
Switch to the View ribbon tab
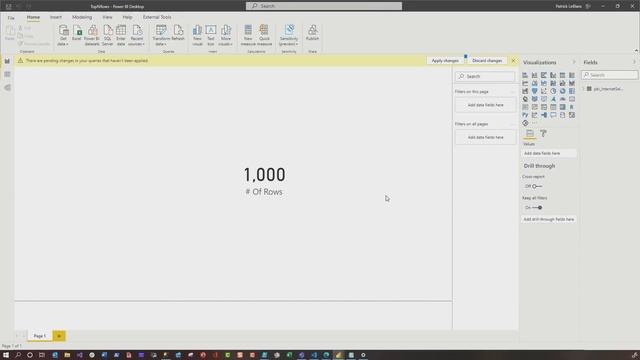tap(107, 17)
